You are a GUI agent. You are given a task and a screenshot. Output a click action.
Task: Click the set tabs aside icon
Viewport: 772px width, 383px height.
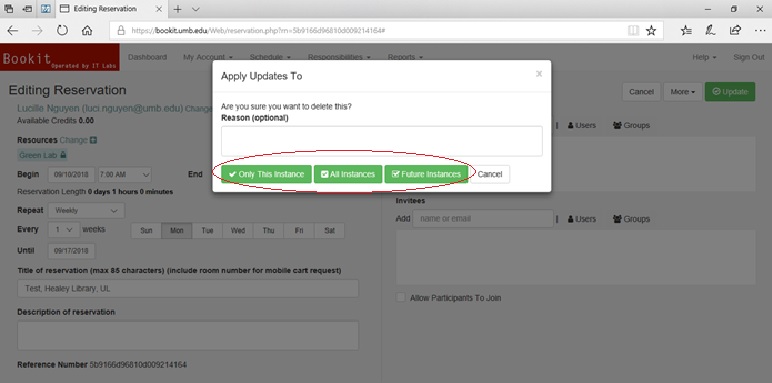27,9
